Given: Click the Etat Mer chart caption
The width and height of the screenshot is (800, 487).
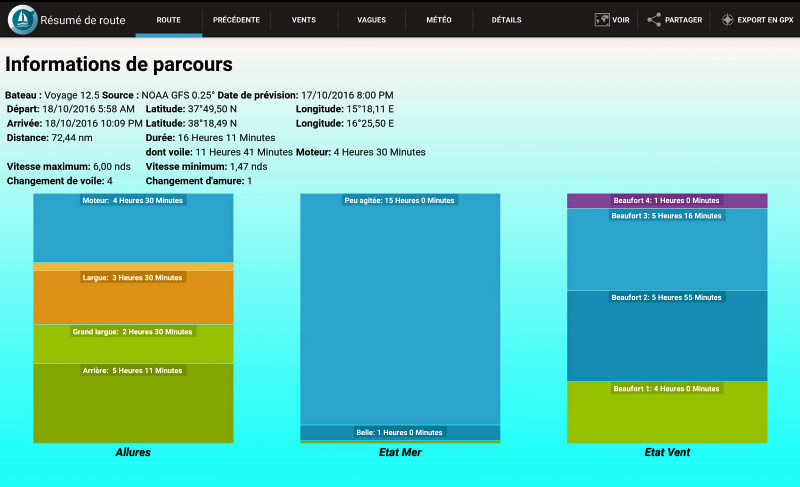Looking at the screenshot, I should tap(400, 452).
